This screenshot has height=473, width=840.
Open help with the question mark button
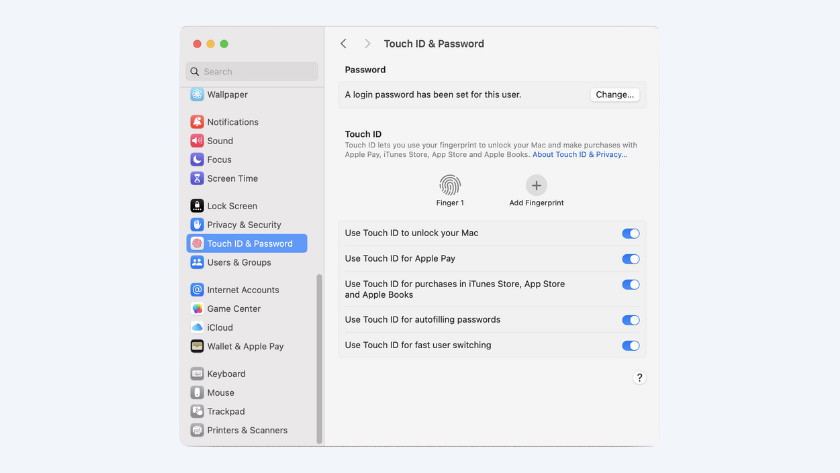639,378
